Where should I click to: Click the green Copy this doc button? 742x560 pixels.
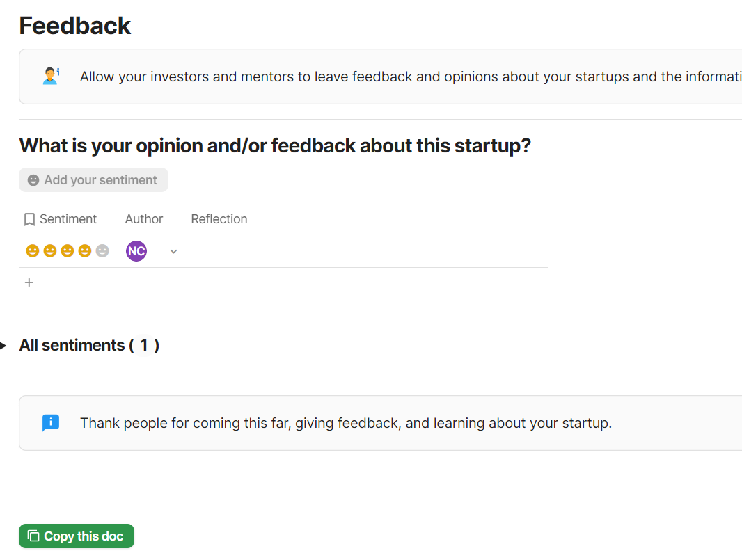coord(77,536)
